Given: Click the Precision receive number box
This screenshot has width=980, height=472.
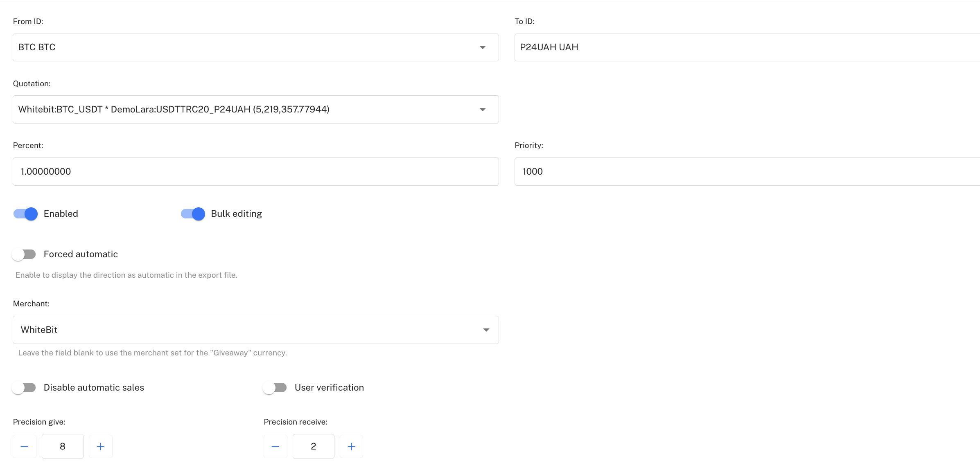Looking at the screenshot, I should pos(314,446).
